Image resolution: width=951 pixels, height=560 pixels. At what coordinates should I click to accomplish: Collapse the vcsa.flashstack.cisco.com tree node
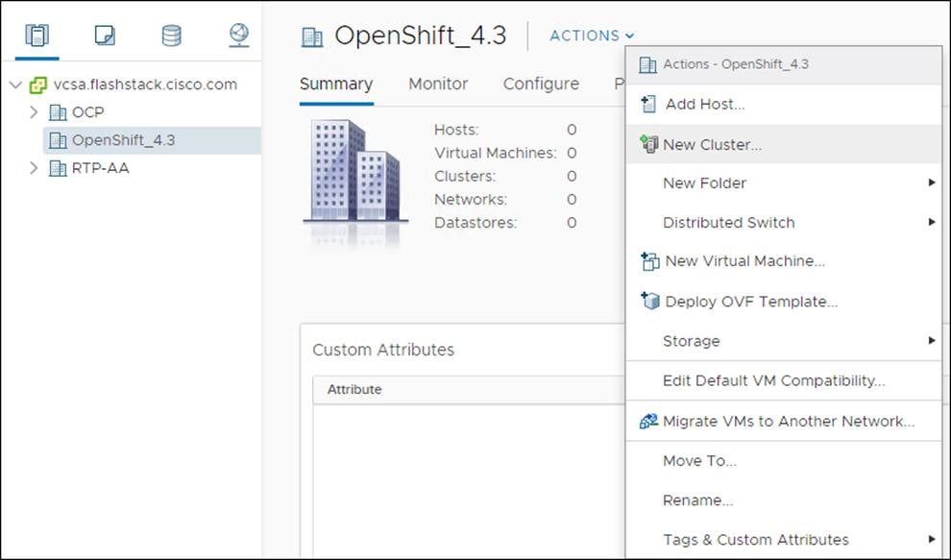click(15, 85)
